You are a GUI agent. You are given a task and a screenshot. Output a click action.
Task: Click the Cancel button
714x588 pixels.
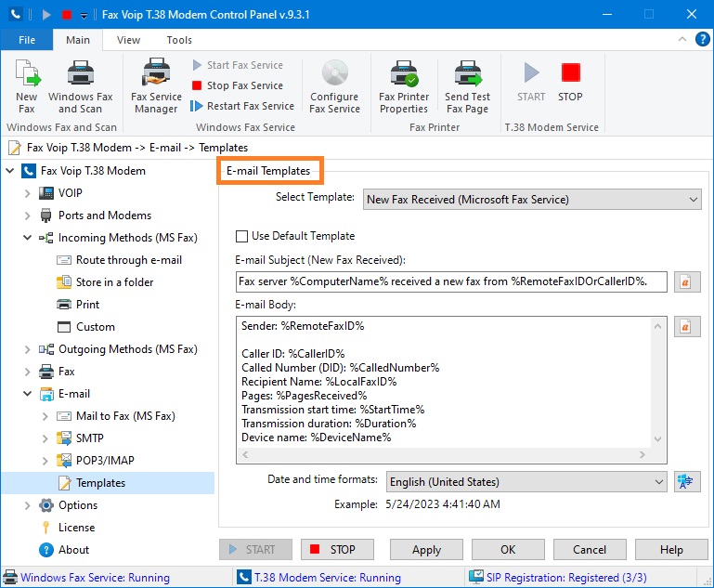(x=590, y=550)
